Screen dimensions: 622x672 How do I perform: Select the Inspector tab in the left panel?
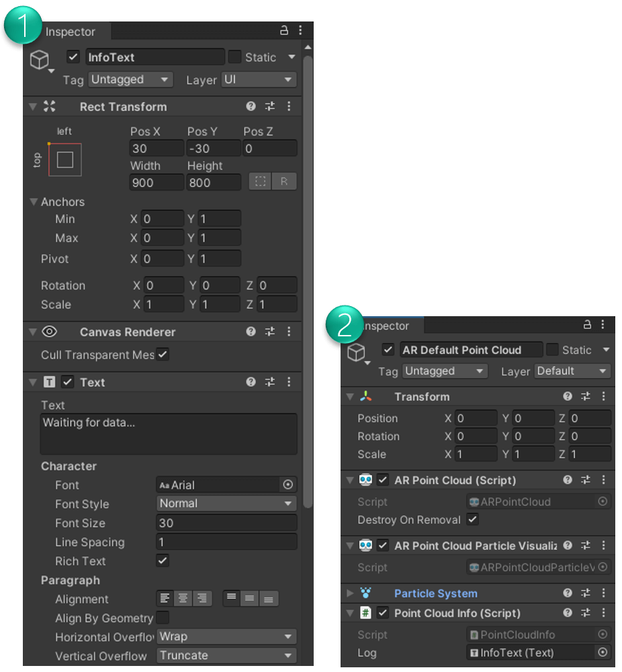71,31
